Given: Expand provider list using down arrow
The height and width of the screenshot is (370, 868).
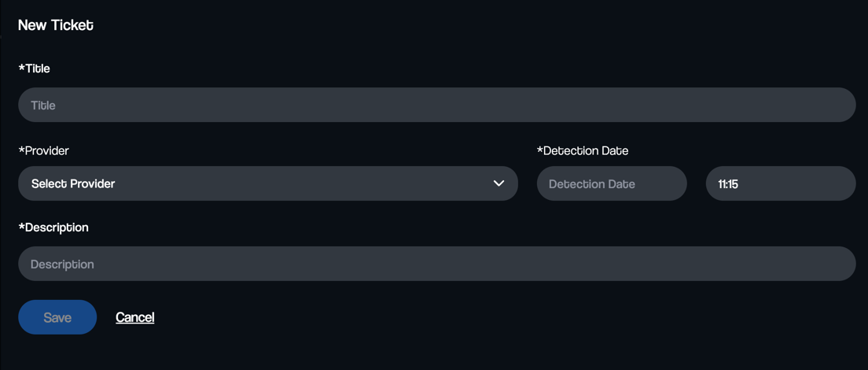Looking at the screenshot, I should pyautogui.click(x=498, y=183).
